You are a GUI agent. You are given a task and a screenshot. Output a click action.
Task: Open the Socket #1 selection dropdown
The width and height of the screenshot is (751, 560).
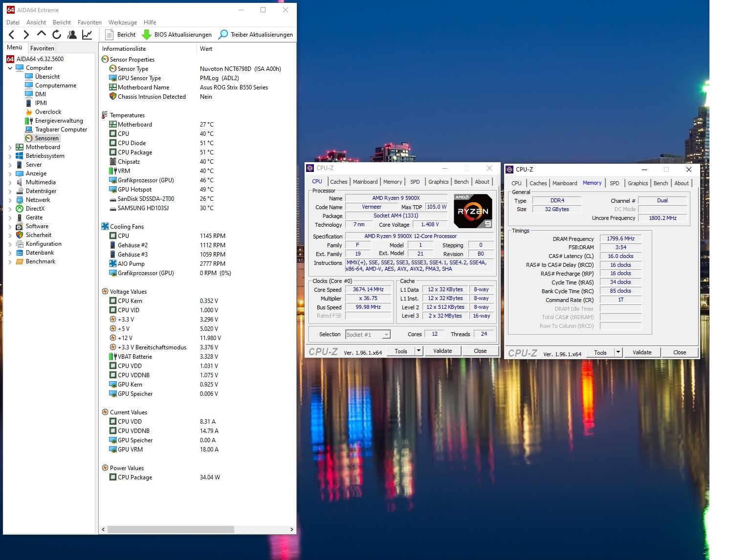pyautogui.click(x=386, y=335)
